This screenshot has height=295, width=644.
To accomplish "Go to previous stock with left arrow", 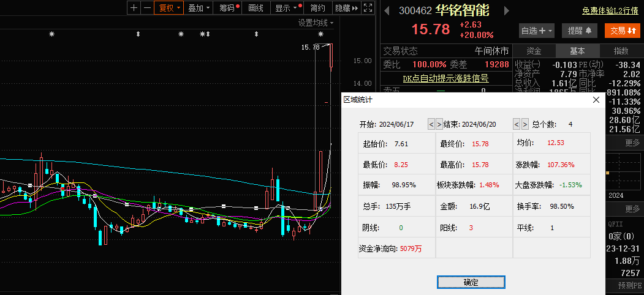I will click(x=387, y=10).
